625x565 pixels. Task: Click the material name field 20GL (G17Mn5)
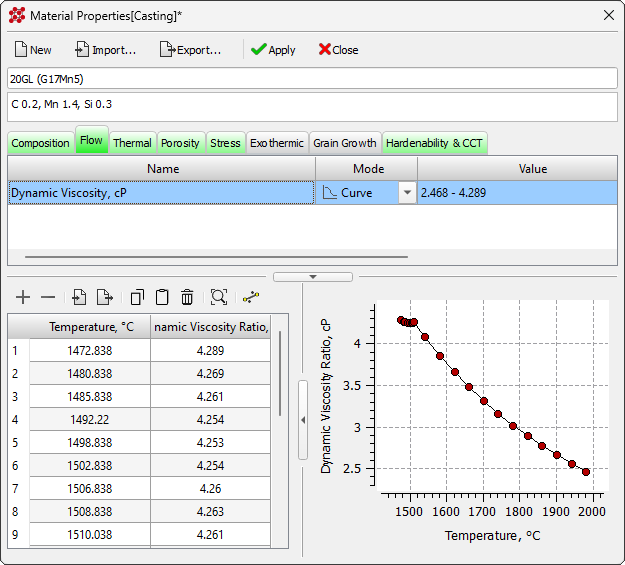coord(312,78)
